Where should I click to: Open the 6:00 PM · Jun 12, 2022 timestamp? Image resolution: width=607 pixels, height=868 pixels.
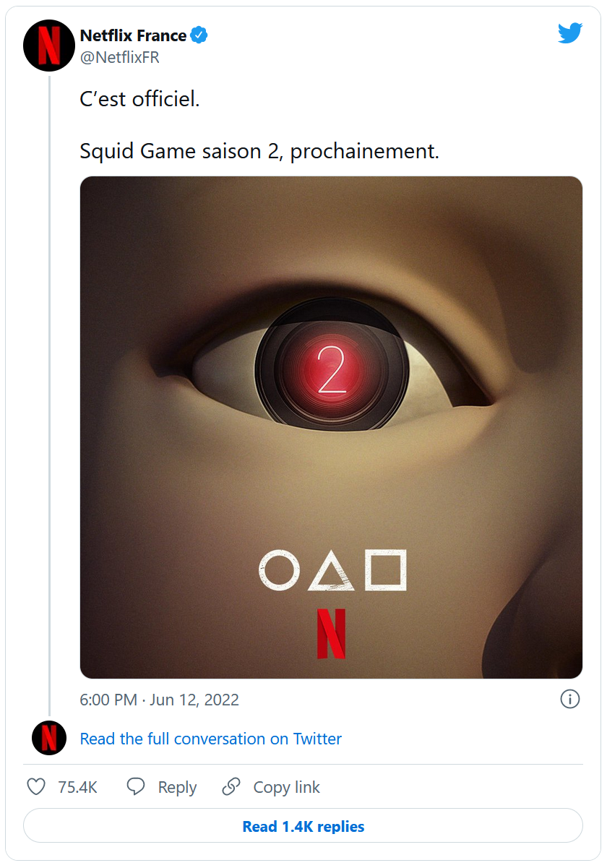pos(159,700)
